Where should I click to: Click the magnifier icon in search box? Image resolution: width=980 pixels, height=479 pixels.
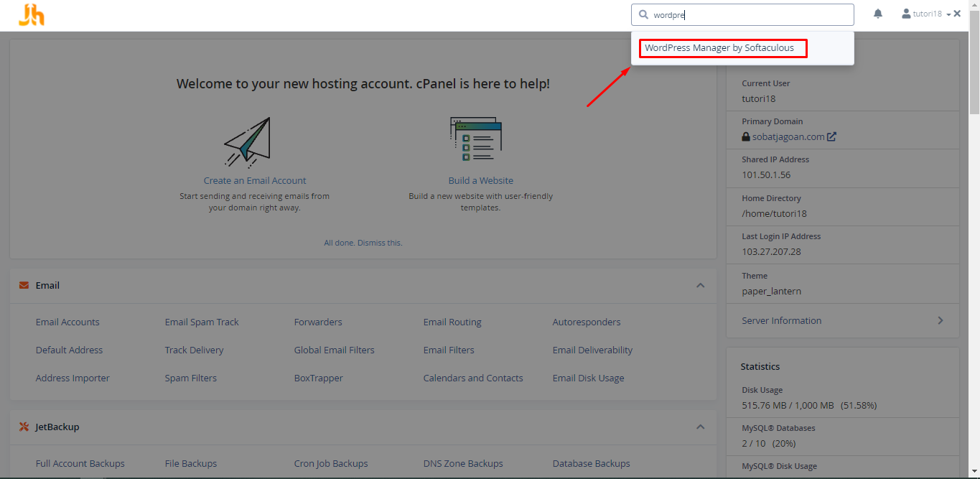643,14
